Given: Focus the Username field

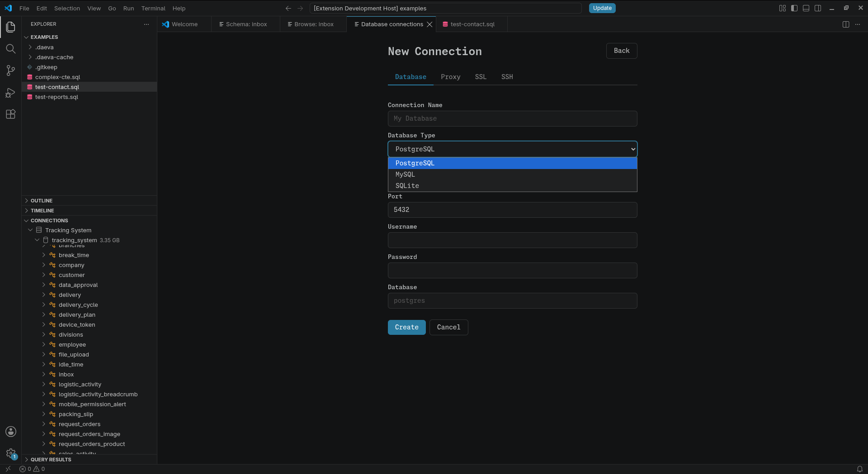Looking at the screenshot, I should tap(512, 240).
